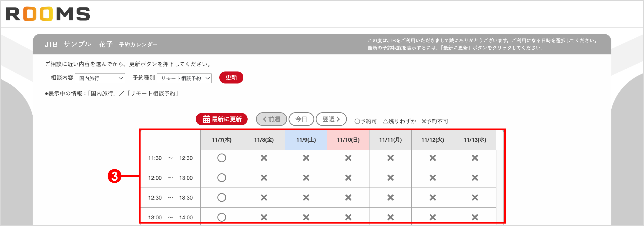Click the × mark under 11/13 for 11:30 slot
The image size is (644, 226).
click(474, 158)
